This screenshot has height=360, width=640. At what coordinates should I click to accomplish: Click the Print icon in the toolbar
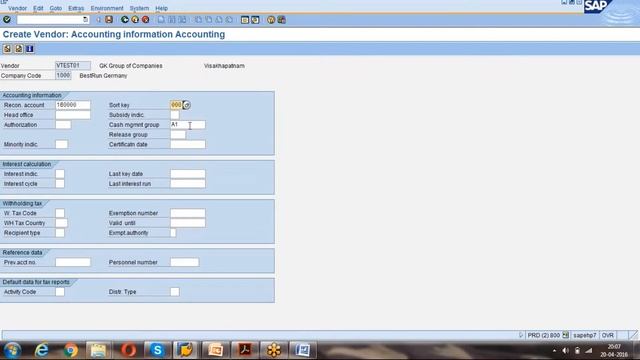161,20
